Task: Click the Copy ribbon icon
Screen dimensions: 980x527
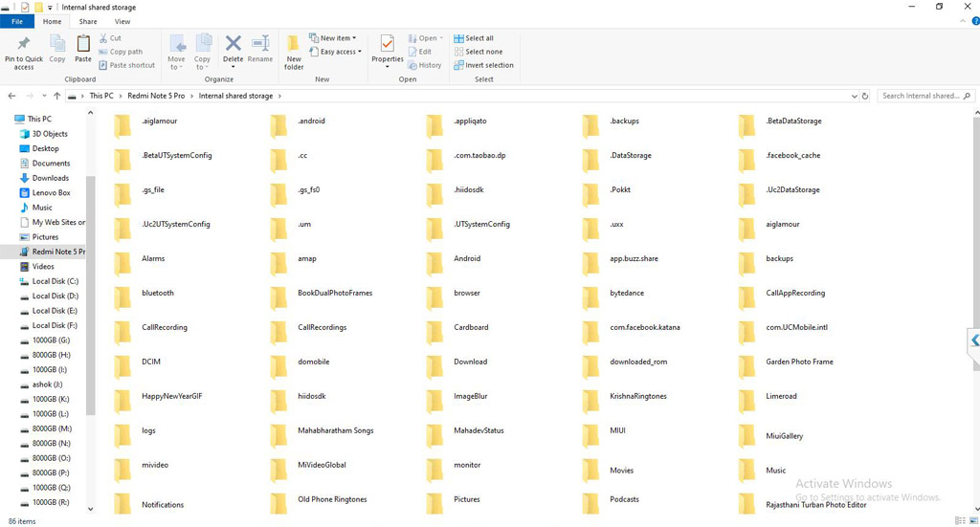Action: pos(57,44)
